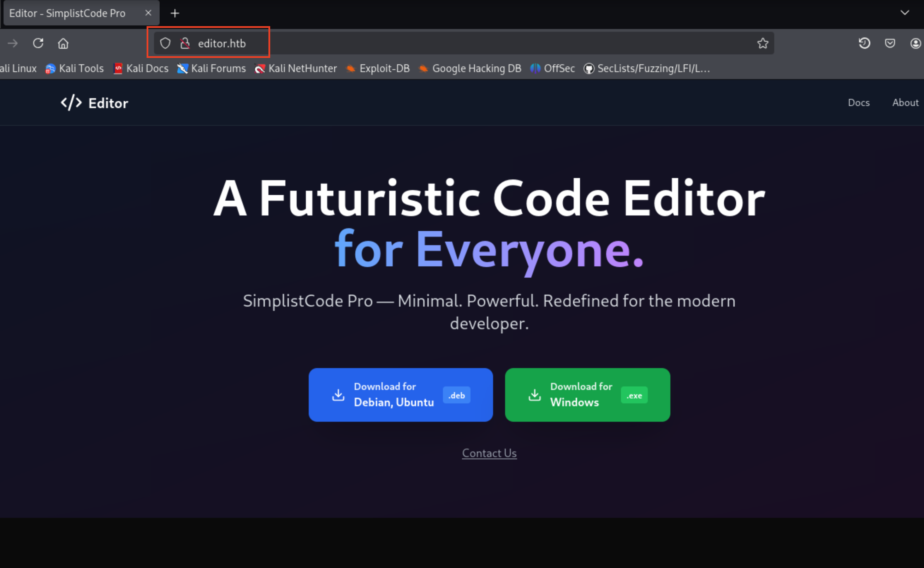Open the OffSec bookmark
Viewport: 924px width, 568px height.
click(x=552, y=69)
